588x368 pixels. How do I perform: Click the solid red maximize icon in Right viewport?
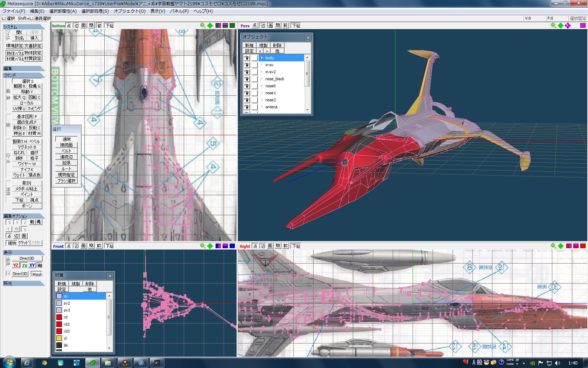tap(583, 246)
